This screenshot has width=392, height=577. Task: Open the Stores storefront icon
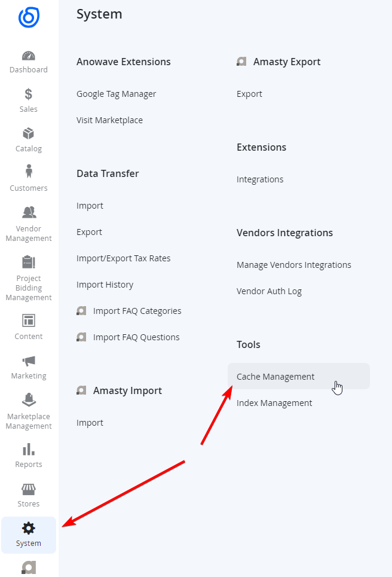tap(29, 489)
